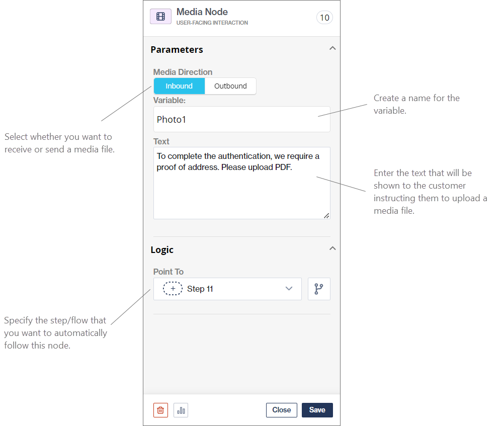Select the Inbound segment of Media Direction

tap(179, 86)
